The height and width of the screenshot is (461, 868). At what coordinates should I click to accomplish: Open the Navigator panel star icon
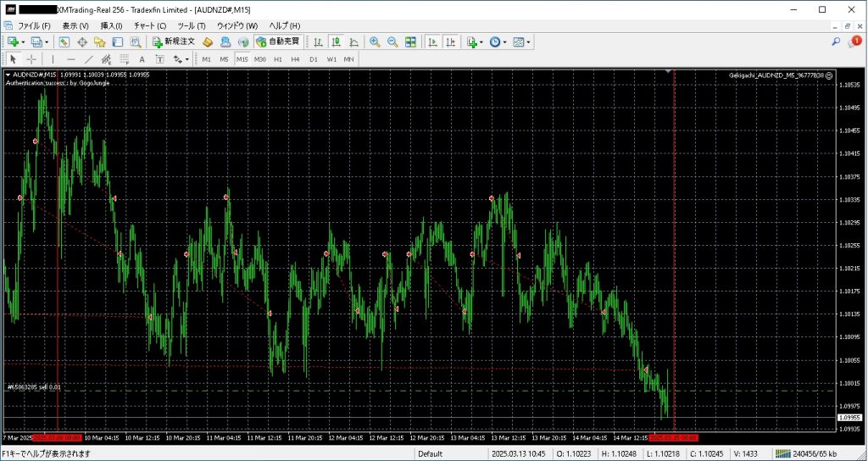pos(99,42)
